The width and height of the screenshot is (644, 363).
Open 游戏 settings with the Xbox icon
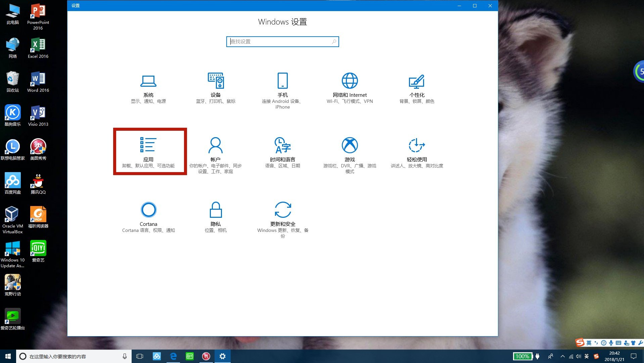350,153
